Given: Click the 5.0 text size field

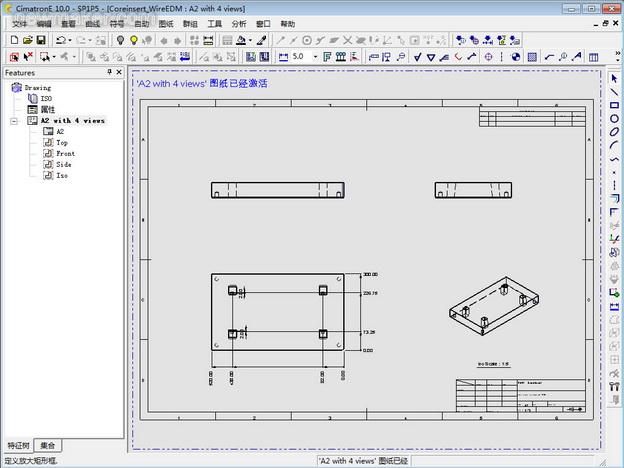Looking at the screenshot, I should pyautogui.click(x=301, y=57).
